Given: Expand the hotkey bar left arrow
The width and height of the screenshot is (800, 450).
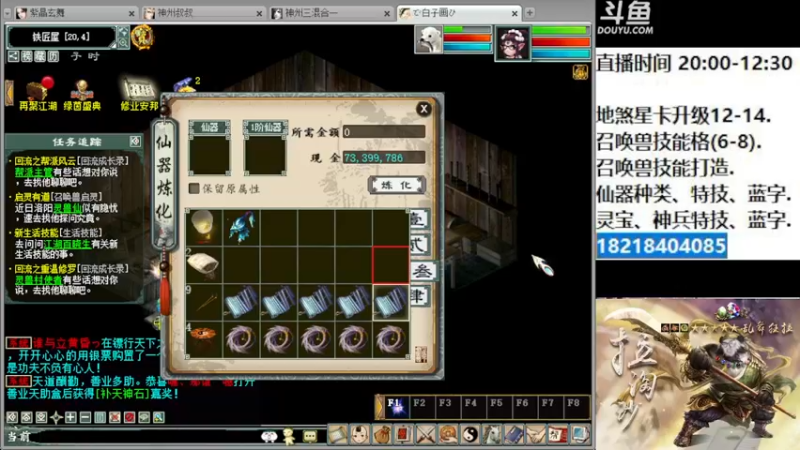Looking at the screenshot, I should pyautogui.click(x=379, y=407).
